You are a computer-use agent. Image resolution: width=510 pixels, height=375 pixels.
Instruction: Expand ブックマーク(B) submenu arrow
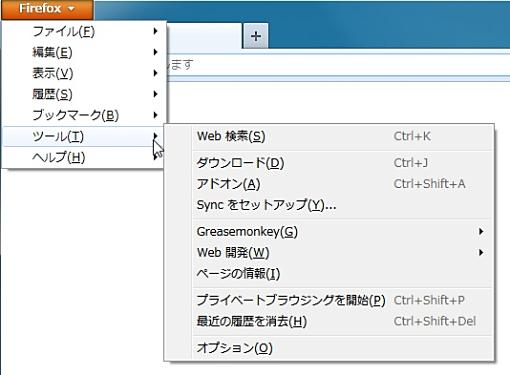[x=155, y=115]
